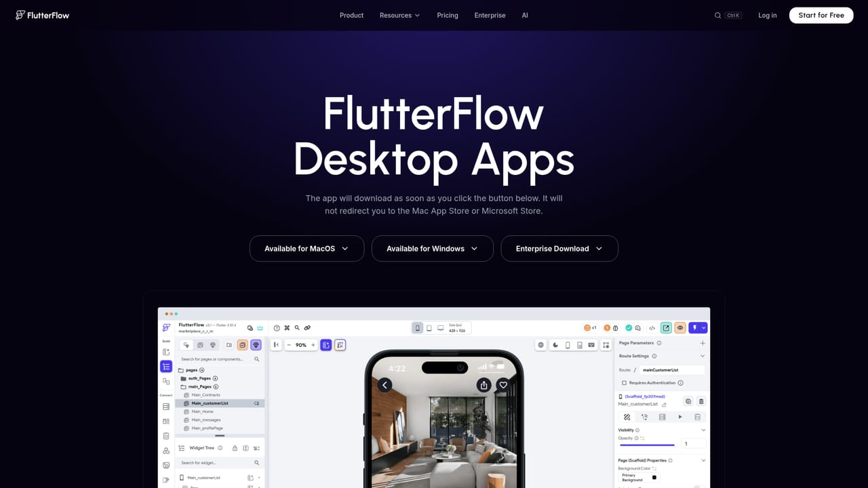Click the pencil edit icon beside Main_customerList
868x488 pixels.
click(664, 405)
